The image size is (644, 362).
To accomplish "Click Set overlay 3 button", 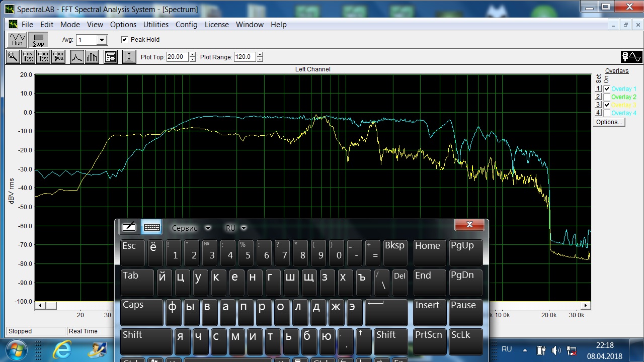I will coord(598,105).
